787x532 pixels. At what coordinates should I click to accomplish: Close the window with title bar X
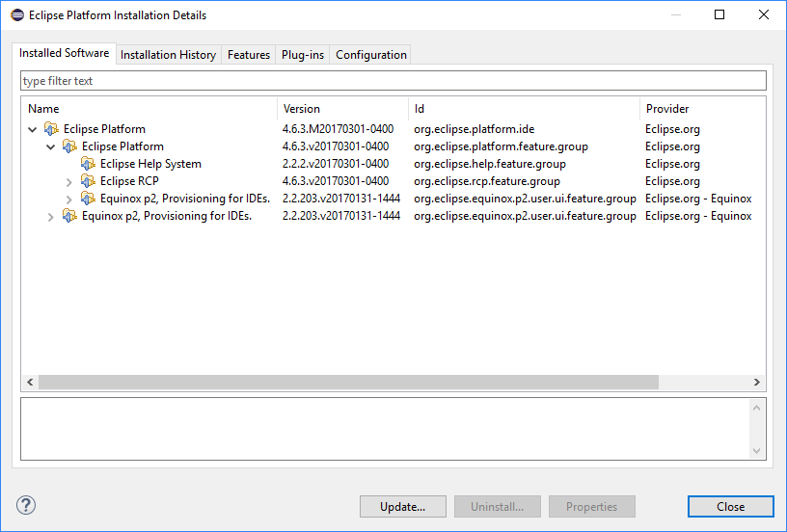click(764, 14)
